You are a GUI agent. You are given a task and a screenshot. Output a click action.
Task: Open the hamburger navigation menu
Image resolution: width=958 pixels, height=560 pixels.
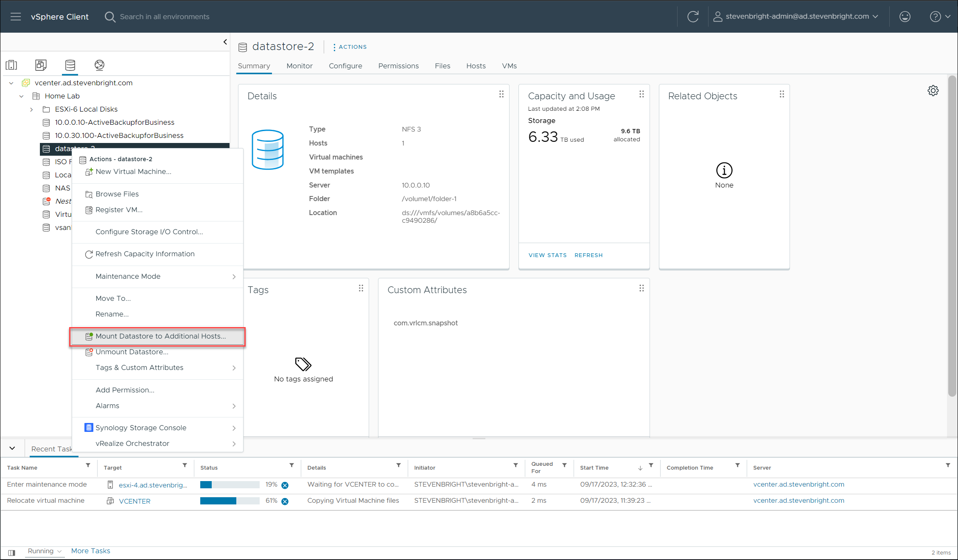coord(16,17)
